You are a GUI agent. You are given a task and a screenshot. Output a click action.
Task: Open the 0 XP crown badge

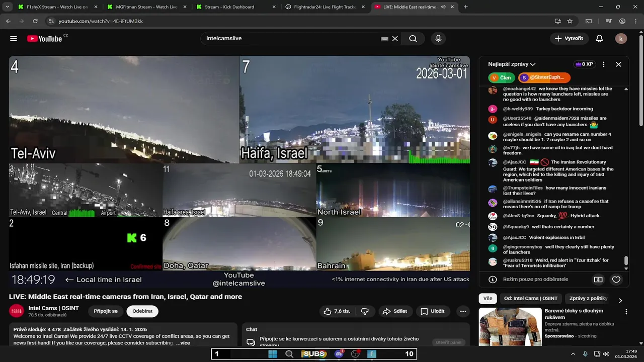point(584,64)
